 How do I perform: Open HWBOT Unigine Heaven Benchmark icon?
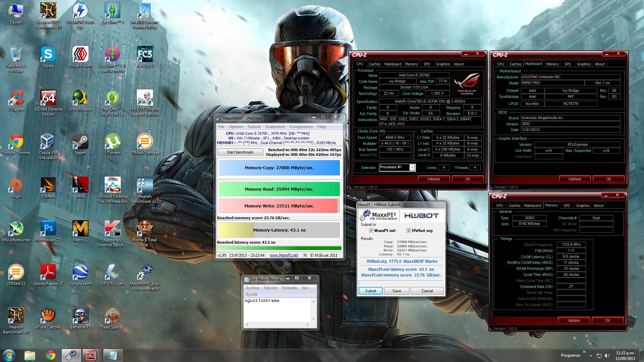[x=145, y=103]
